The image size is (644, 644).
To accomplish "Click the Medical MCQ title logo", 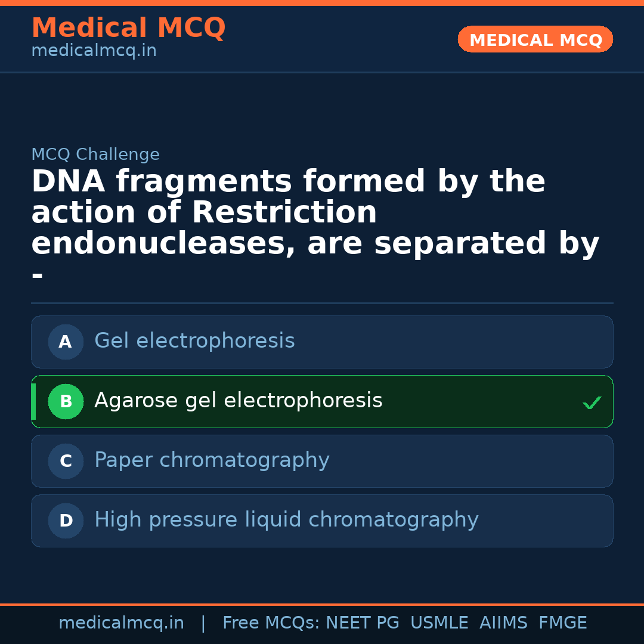I will coord(128,28).
